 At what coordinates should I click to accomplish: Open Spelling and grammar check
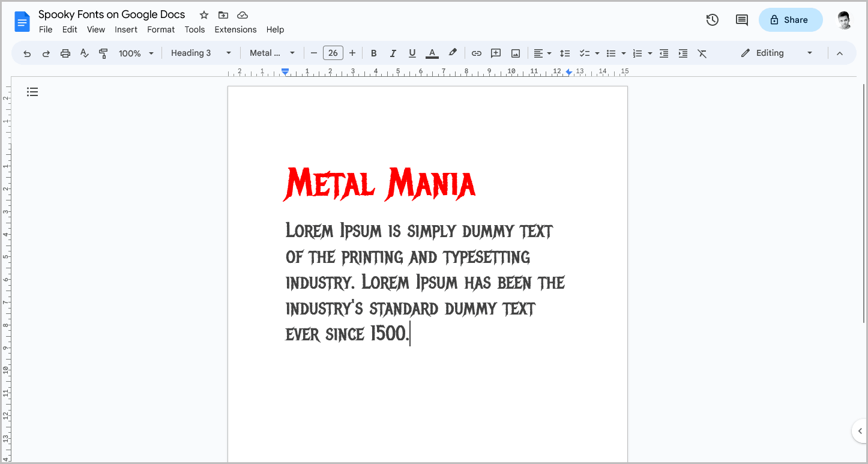click(x=84, y=53)
